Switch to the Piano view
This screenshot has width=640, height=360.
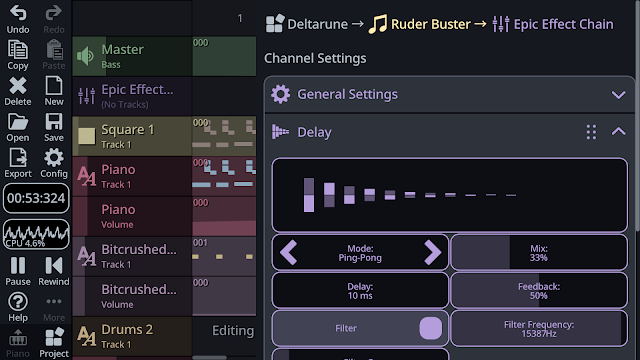pyautogui.click(x=18, y=343)
